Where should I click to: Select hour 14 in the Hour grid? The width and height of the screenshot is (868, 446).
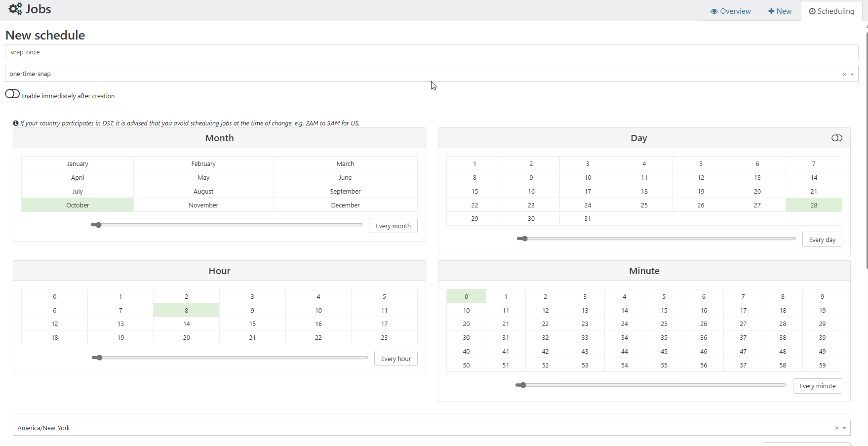click(x=186, y=324)
